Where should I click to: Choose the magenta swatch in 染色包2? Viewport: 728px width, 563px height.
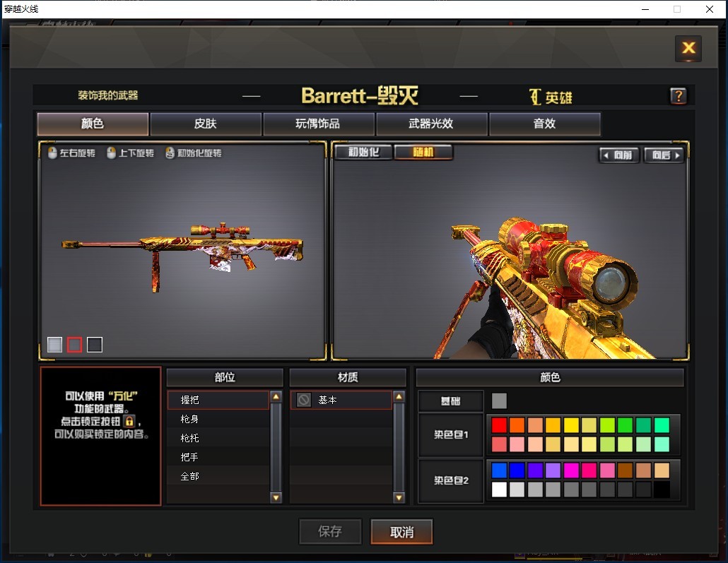coord(571,470)
